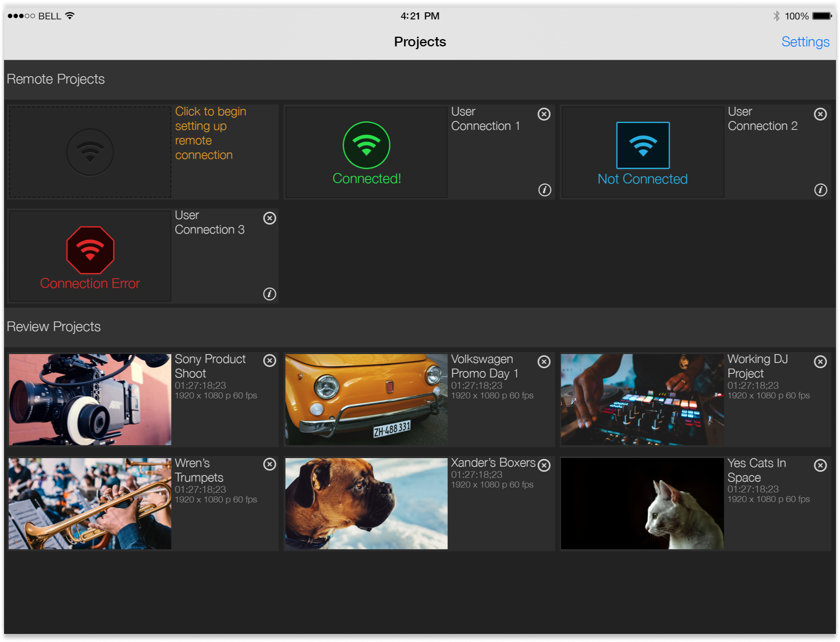Remove Volkswagen Promo Day 1 project
Image resolution: width=840 pixels, height=642 pixels.
[x=544, y=362]
